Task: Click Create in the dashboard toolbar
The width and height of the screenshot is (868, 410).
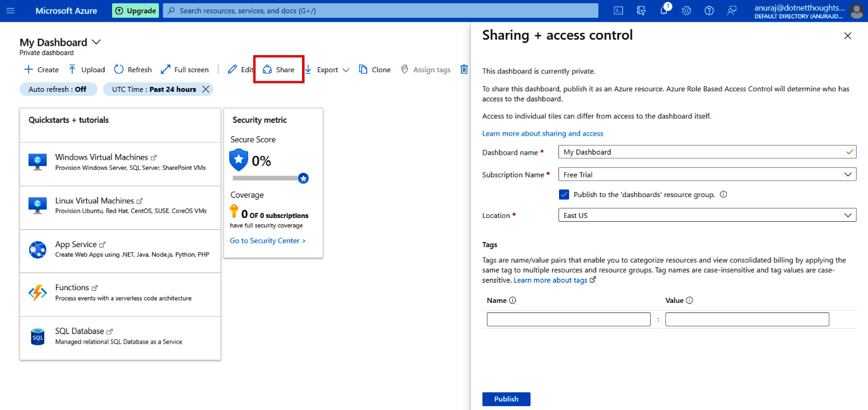Action: pos(41,70)
